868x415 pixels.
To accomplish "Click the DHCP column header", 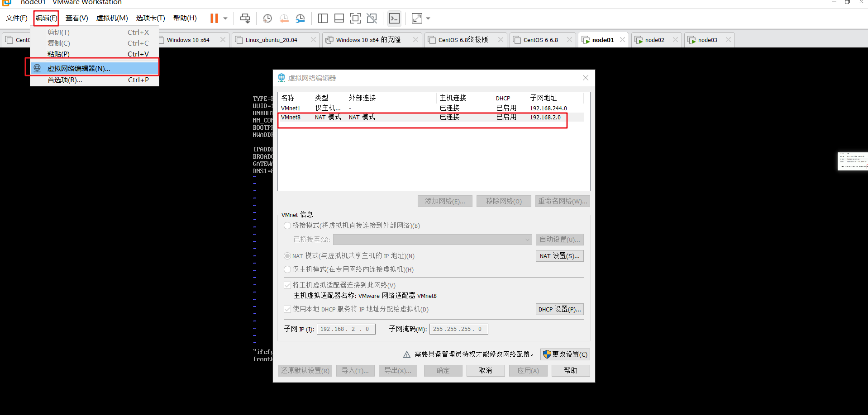I will (510, 98).
